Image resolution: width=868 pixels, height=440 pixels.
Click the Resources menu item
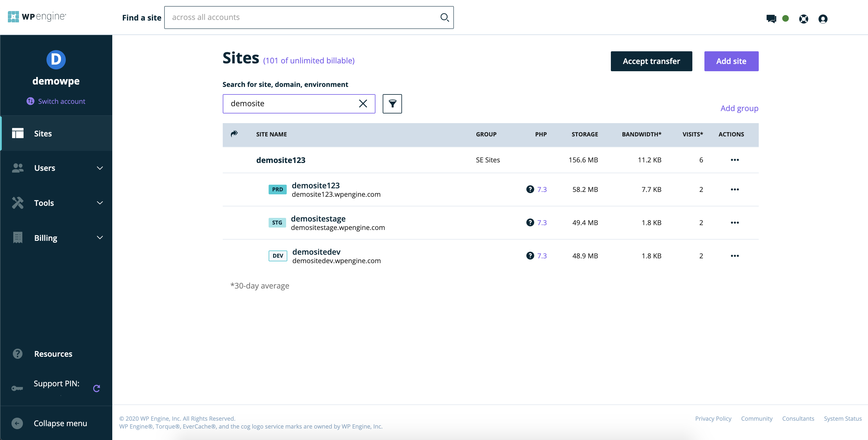(54, 354)
